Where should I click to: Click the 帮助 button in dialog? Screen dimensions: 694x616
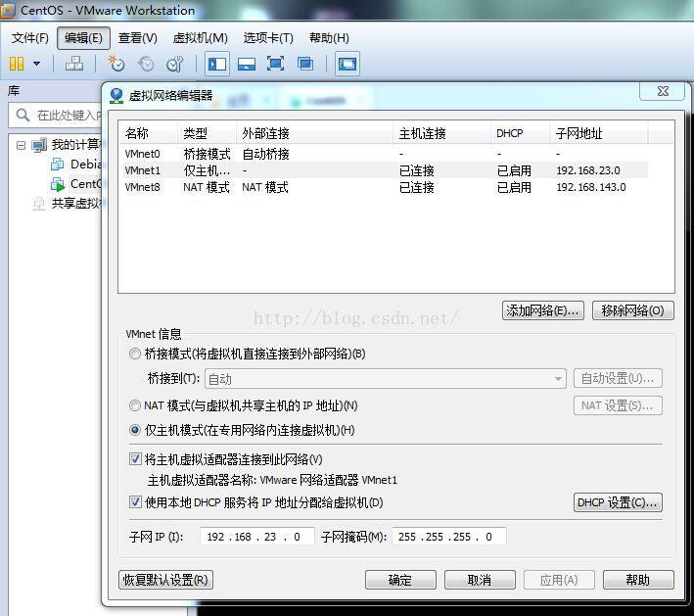[638, 580]
